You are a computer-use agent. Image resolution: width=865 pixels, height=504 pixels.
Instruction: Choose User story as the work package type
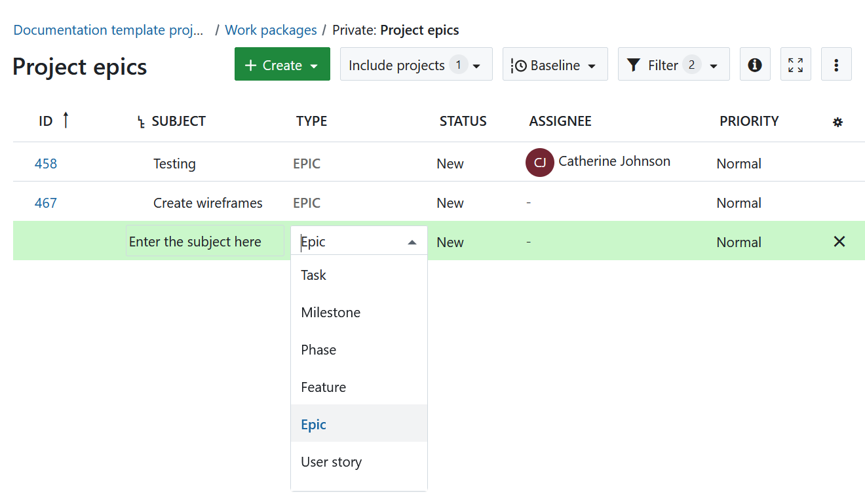click(331, 461)
